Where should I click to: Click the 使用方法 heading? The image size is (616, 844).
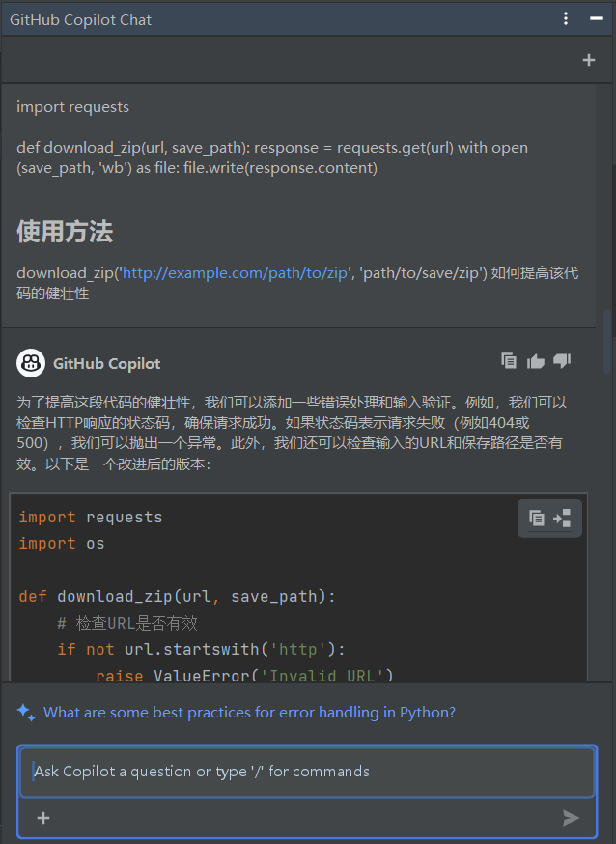click(x=65, y=232)
